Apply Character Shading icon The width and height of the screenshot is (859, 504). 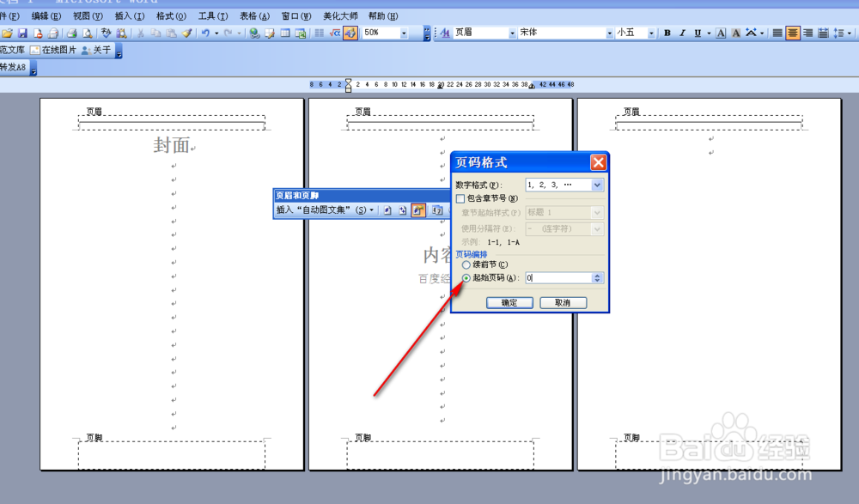pyautogui.click(x=736, y=33)
